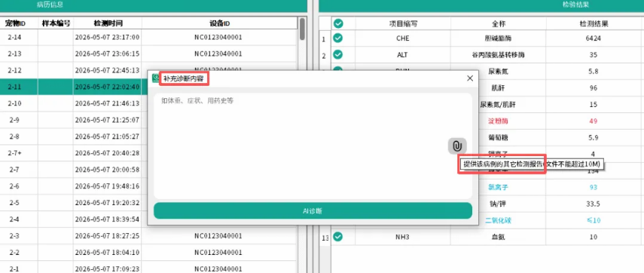The height and width of the screenshot is (273, 644).
Task: Click the red result value 49
Action: coord(593,121)
